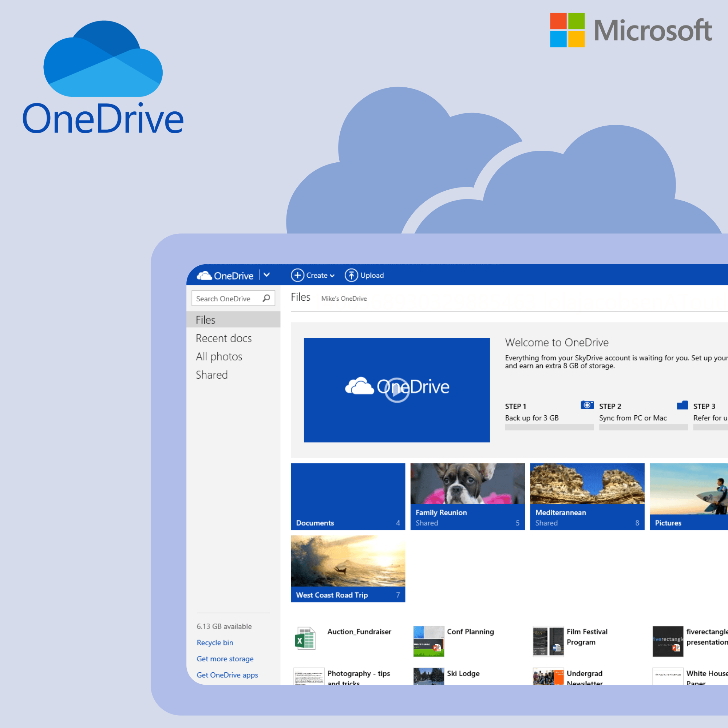The width and height of the screenshot is (728, 728).
Task: Open the Recycle bin link
Action: click(x=215, y=642)
